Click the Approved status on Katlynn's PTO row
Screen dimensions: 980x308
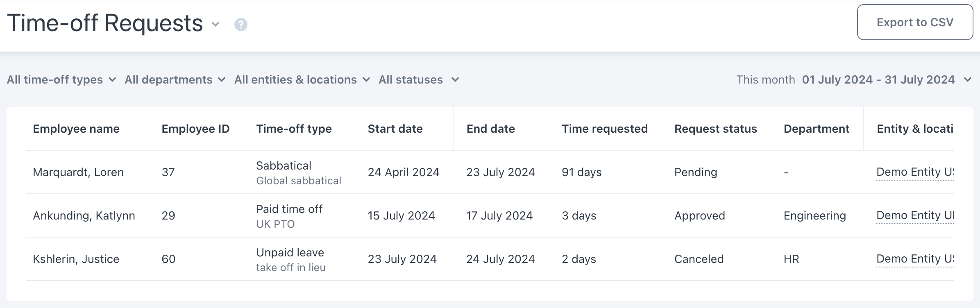(x=699, y=215)
